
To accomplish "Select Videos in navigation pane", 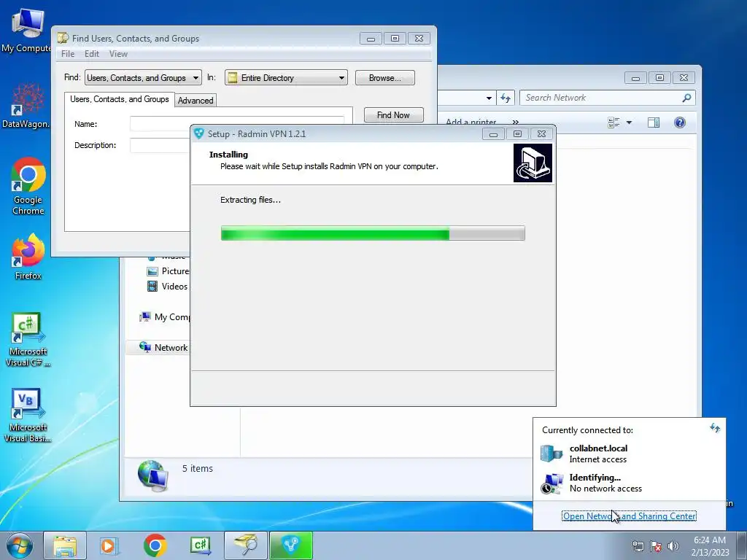I will 168,286.
